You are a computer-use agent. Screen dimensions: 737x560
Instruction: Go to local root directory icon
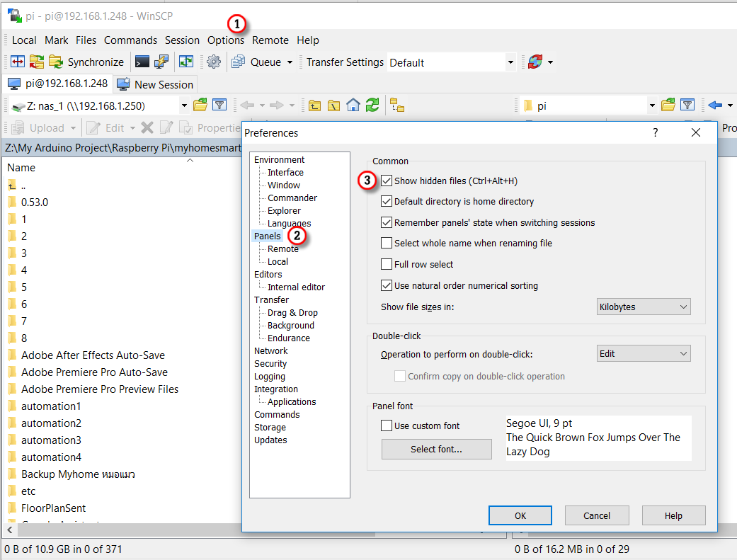(x=333, y=105)
